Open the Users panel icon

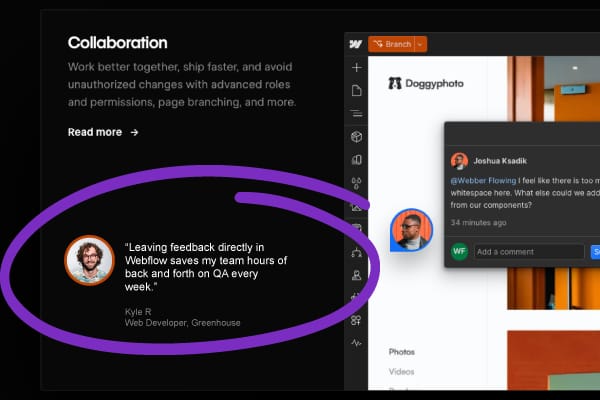356,275
